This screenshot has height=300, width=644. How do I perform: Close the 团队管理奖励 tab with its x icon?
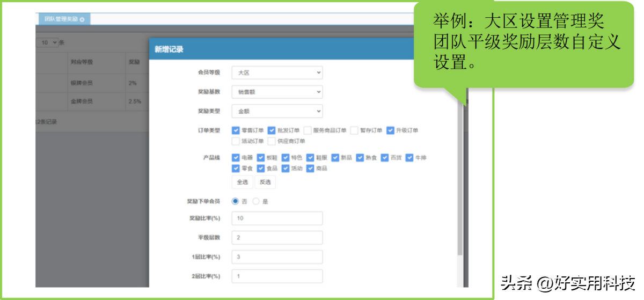click(82, 19)
